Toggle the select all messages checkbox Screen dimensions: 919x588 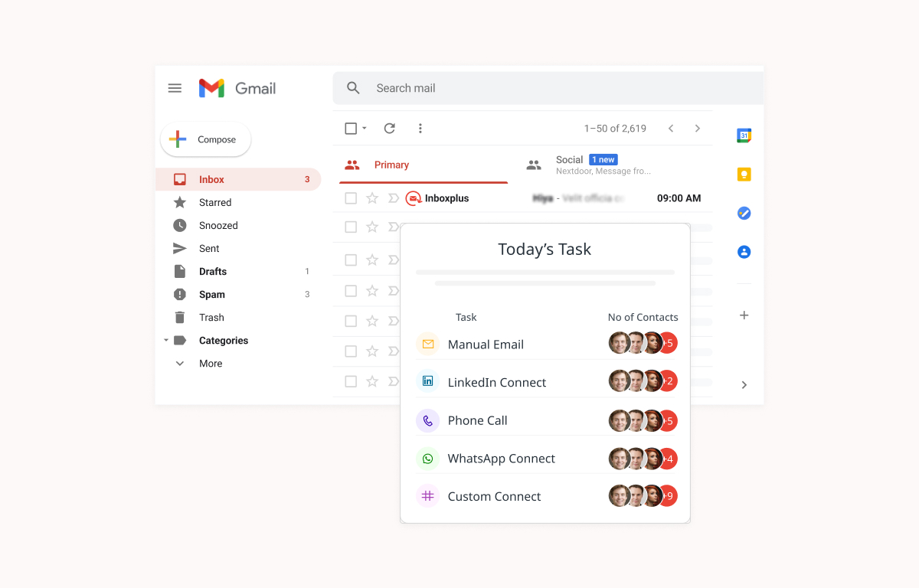point(351,129)
